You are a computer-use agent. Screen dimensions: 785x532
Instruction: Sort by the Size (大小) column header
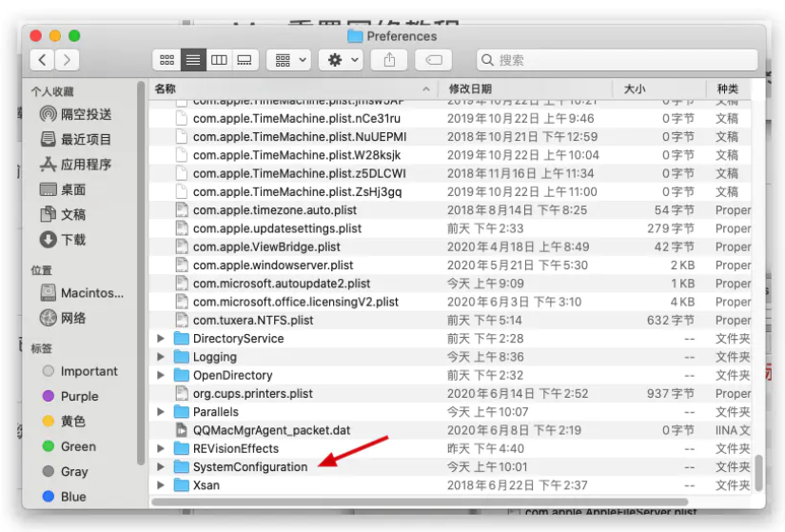click(x=658, y=89)
